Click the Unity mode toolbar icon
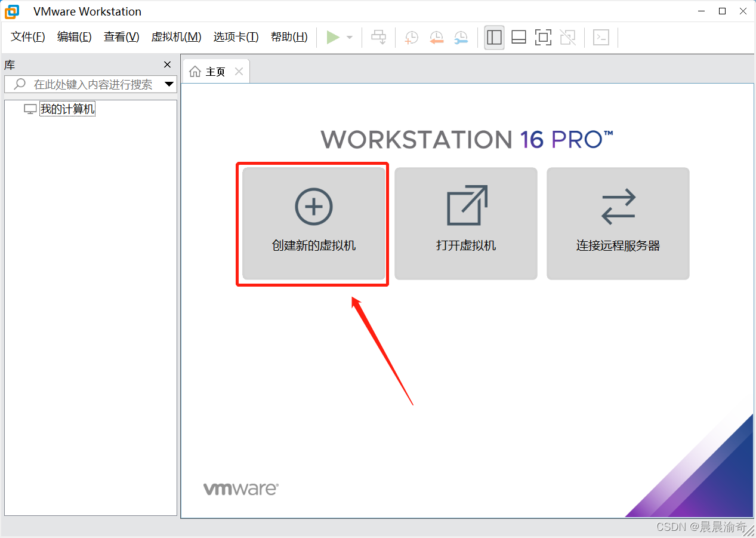The image size is (756, 538). (x=568, y=37)
